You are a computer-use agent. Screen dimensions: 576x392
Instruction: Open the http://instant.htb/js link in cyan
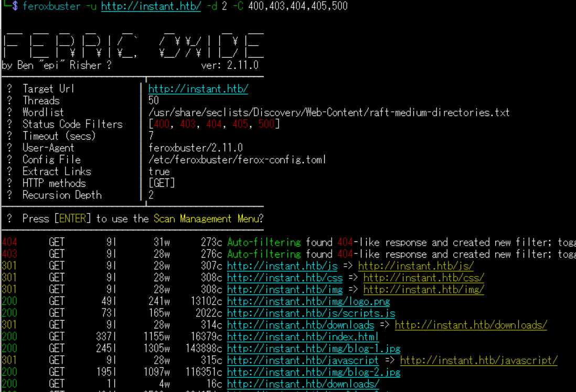point(282,266)
